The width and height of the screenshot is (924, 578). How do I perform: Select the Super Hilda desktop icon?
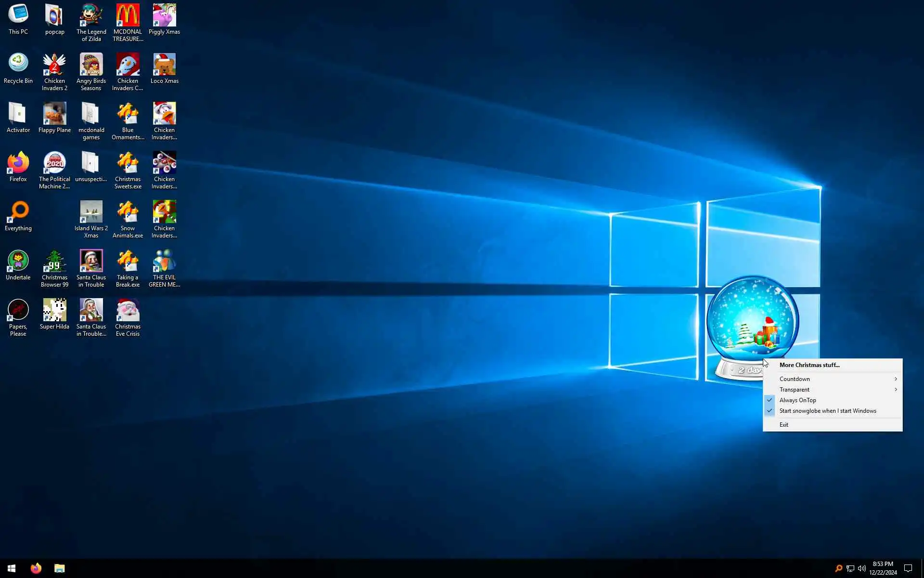[54, 311]
